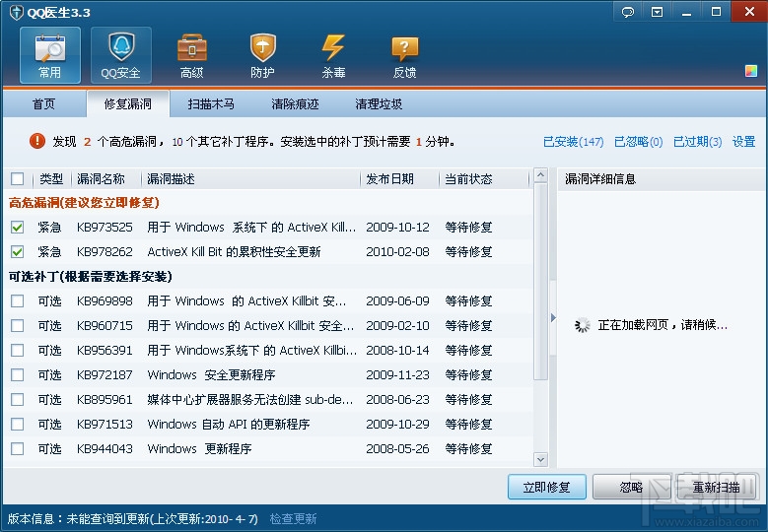Click the patch list vertical scrollbar thumb
The width and height of the screenshot is (768, 532).
coord(540,281)
